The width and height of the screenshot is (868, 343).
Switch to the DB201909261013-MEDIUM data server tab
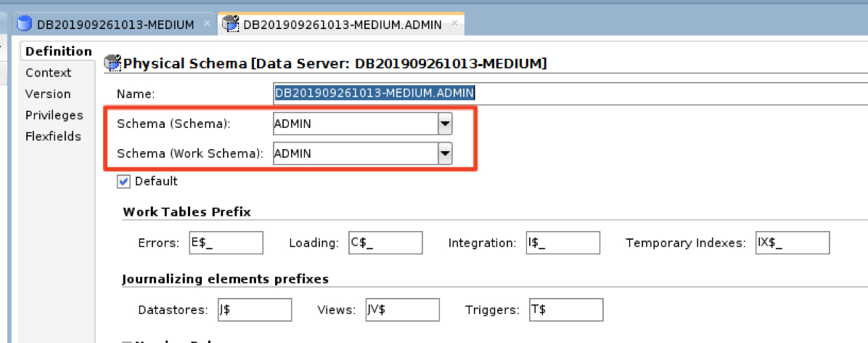(x=115, y=25)
